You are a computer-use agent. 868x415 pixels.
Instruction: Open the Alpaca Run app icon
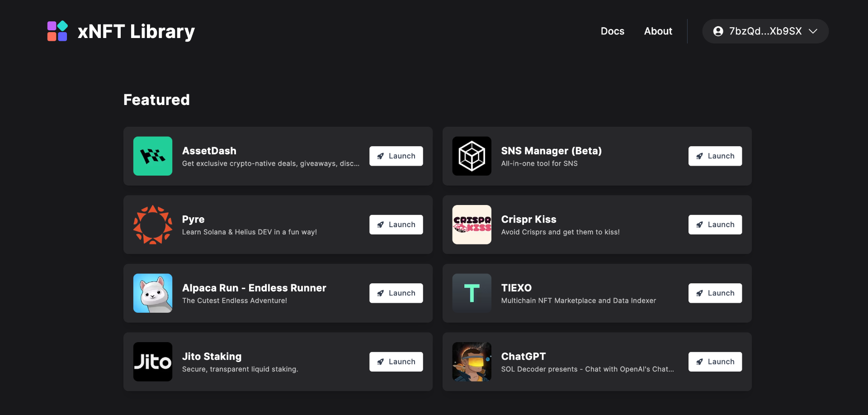153,293
